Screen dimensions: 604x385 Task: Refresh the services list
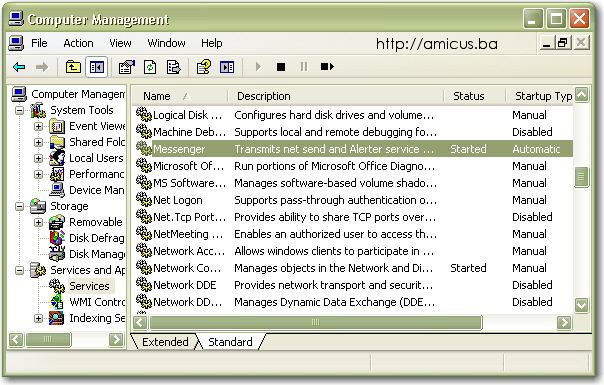coord(150,67)
